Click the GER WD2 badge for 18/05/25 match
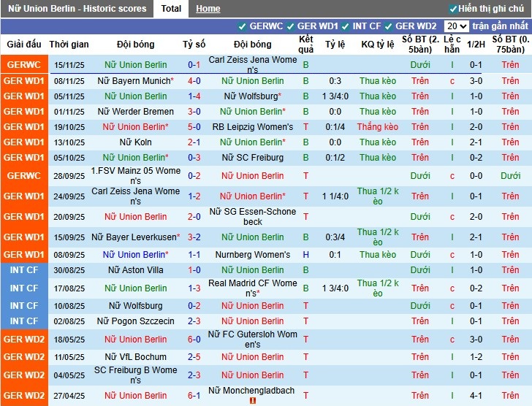This screenshot has height=406, width=532. tap(23, 340)
